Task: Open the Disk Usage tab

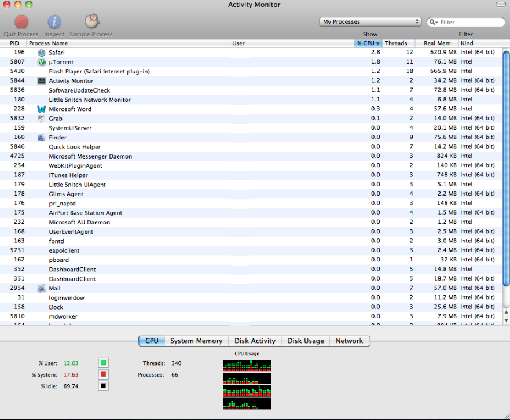Action: tap(306, 341)
